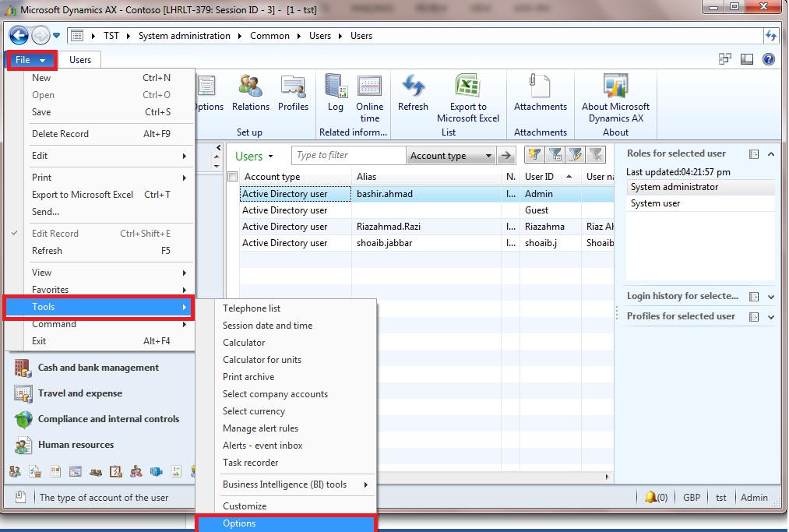Select the Guest user ID cell
This screenshot has height=532, width=789.
pos(551,210)
